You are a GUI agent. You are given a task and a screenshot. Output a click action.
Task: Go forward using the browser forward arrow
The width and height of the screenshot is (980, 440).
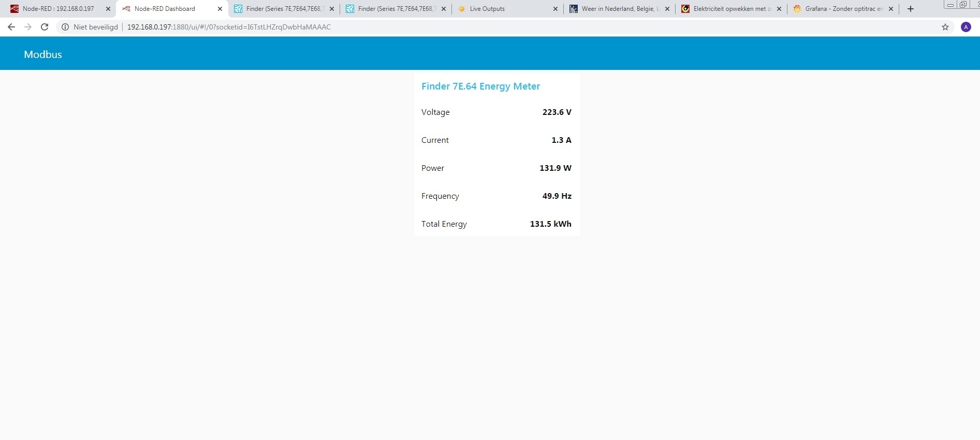click(28, 27)
